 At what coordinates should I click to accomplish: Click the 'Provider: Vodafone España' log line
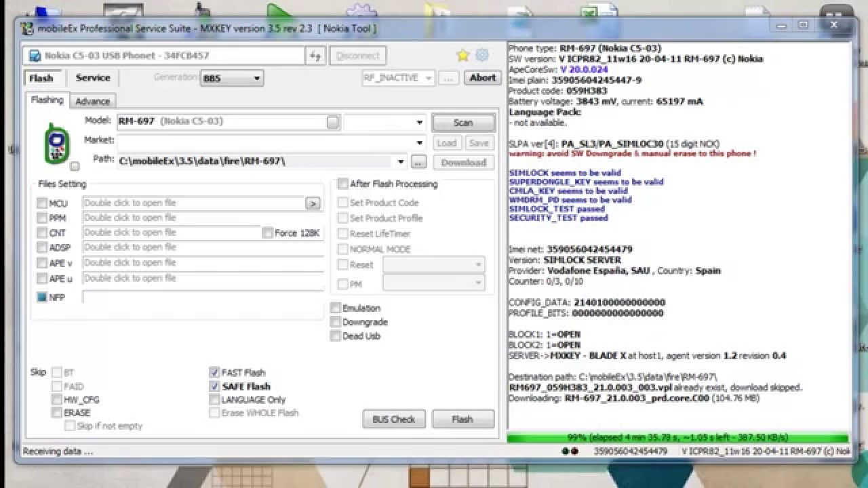[x=614, y=270]
